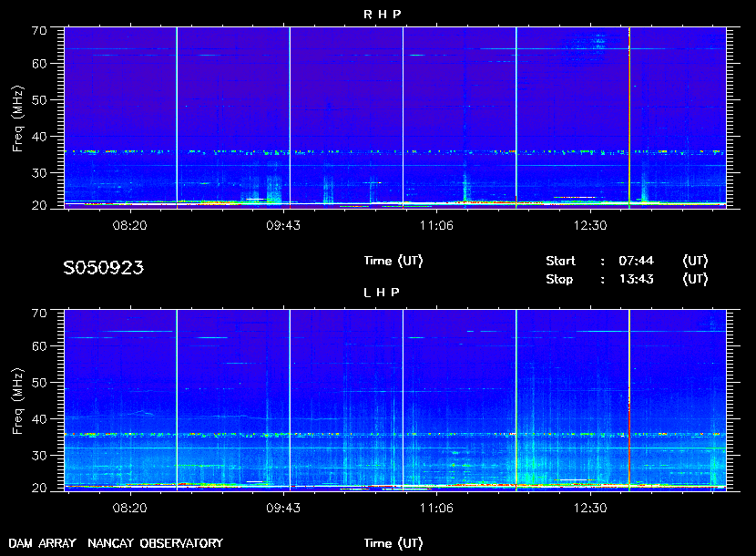Click the 07:44 start time value
756x556 pixels.
pos(636,261)
